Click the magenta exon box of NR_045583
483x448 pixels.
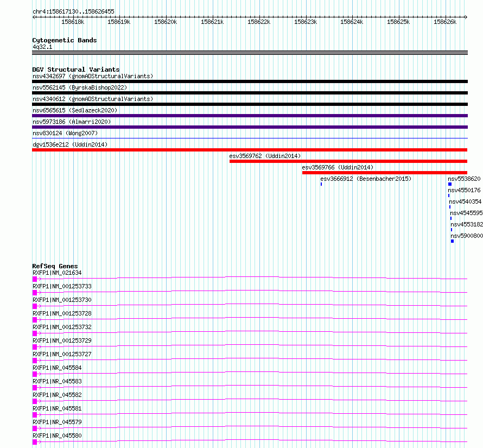pos(35,388)
